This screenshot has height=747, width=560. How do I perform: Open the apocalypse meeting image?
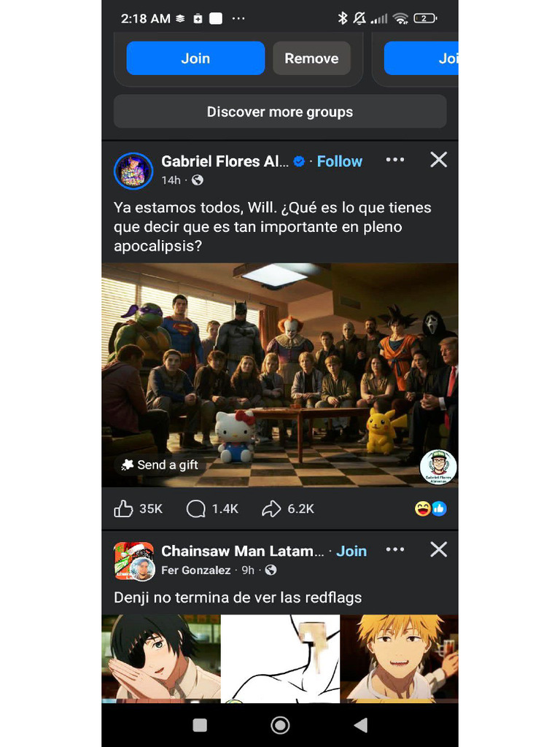[280, 365]
